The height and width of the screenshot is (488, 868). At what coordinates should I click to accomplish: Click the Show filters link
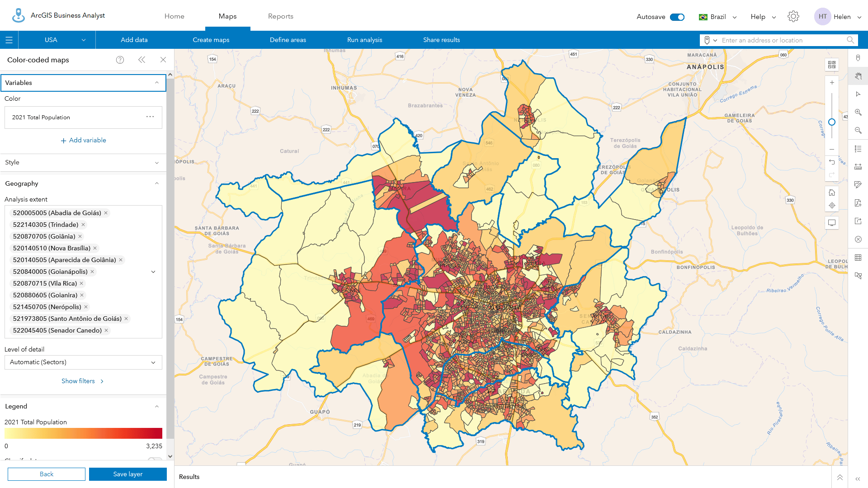83,381
